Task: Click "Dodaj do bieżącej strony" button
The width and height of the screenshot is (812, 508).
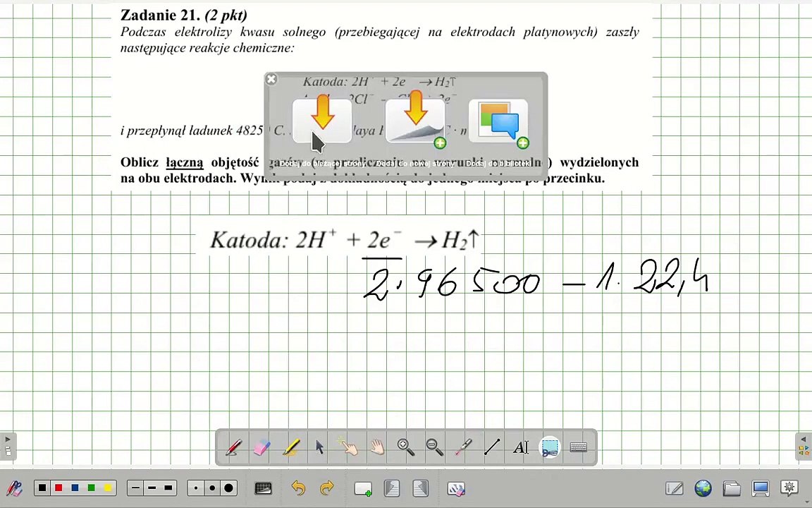Action: click(322, 122)
